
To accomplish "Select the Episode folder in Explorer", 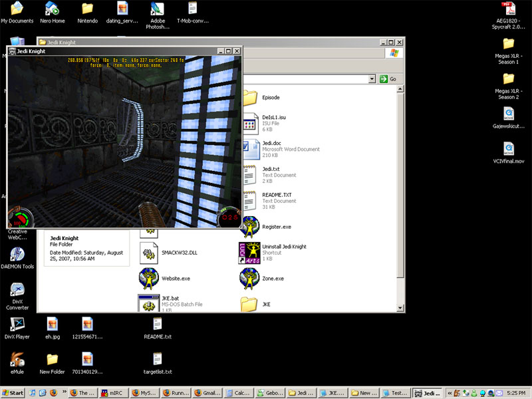I will click(261, 97).
